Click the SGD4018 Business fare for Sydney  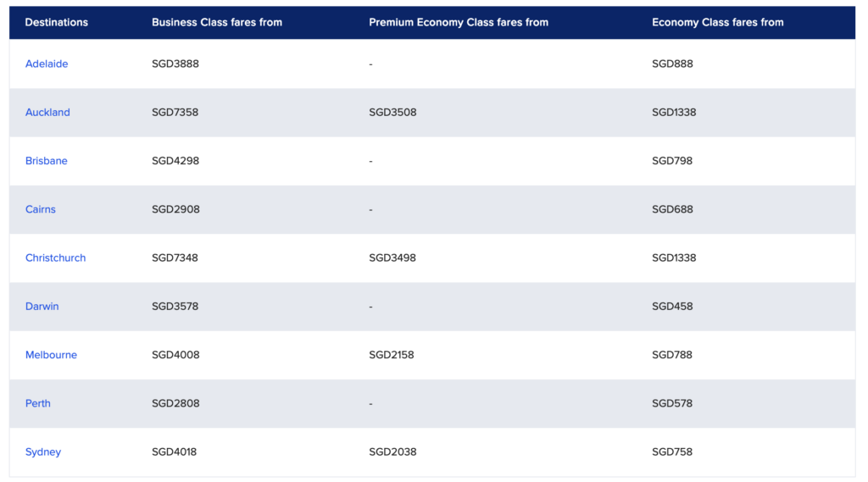174,452
